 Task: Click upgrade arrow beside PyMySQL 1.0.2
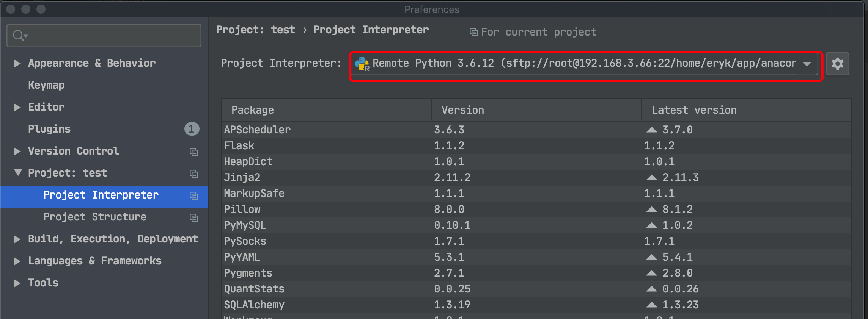[x=651, y=225]
